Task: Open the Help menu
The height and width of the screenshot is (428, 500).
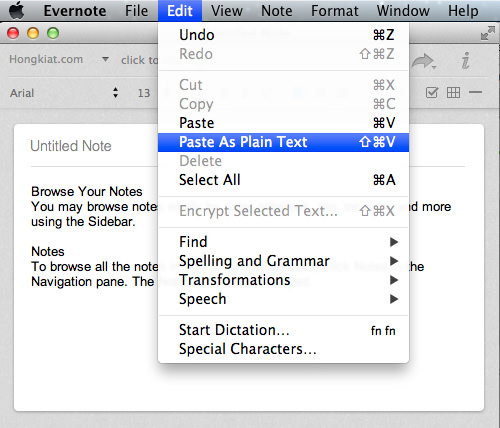Action: pyautogui.click(x=463, y=11)
